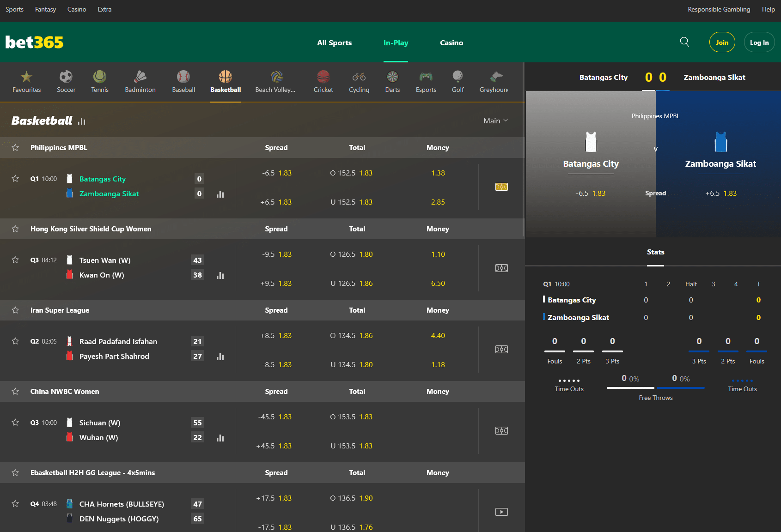This screenshot has height=532, width=781.
Task: Toggle favourite star for Sichuan vs Wuhan
Action: coord(15,423)
